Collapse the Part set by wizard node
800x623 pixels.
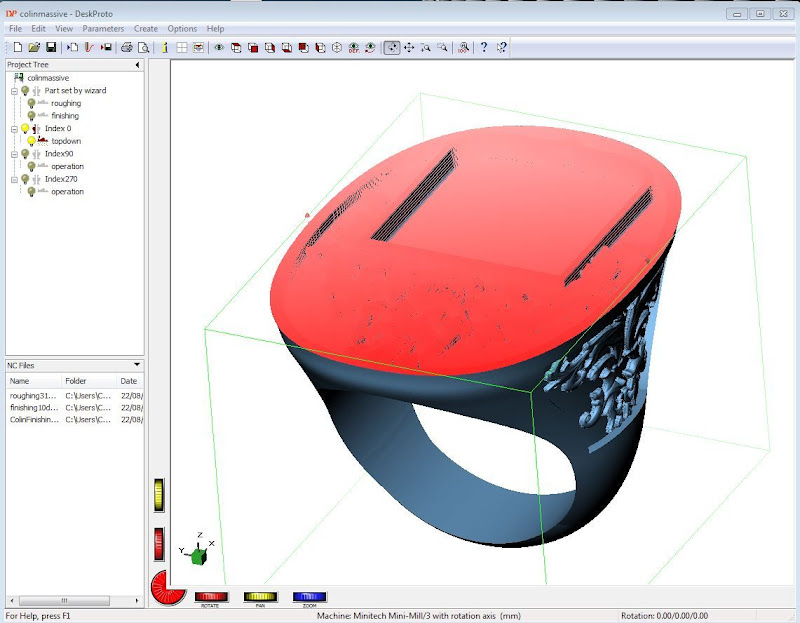point(14,91)
